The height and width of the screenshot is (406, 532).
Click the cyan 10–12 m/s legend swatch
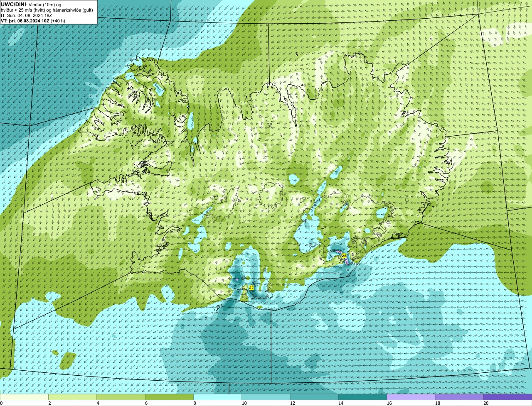[266, 397]
